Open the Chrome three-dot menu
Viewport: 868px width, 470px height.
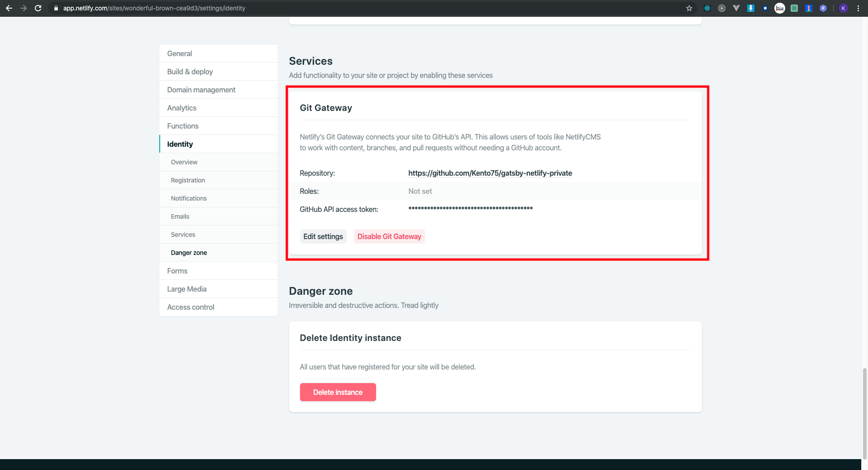tap(858, 8)
